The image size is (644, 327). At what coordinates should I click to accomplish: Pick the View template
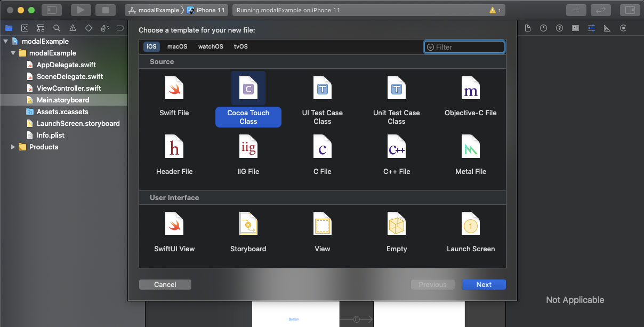coord(323,232)
